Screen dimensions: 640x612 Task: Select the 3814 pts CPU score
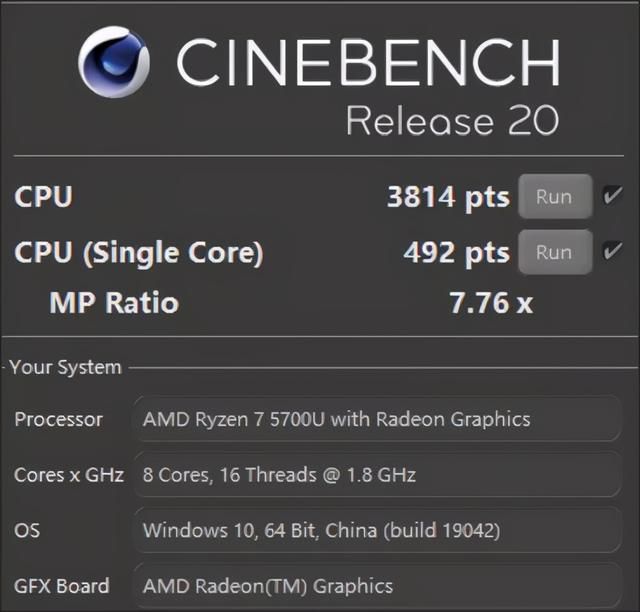click(x=448, y=197)
